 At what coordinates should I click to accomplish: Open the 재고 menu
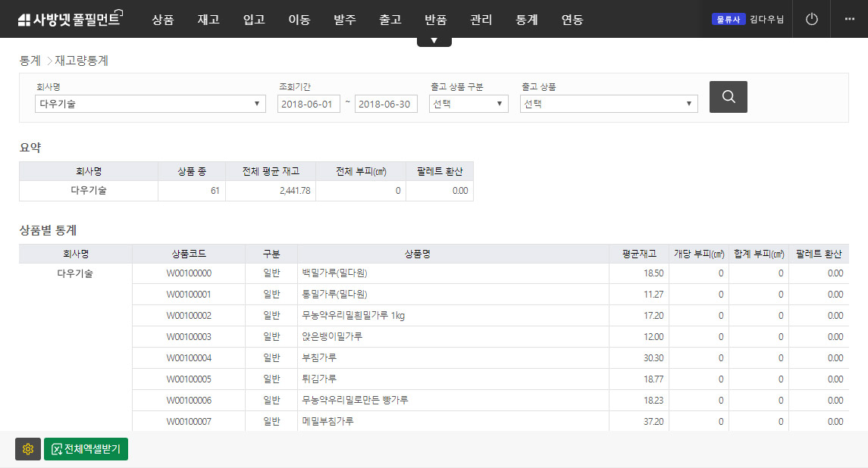click(208, 20)
